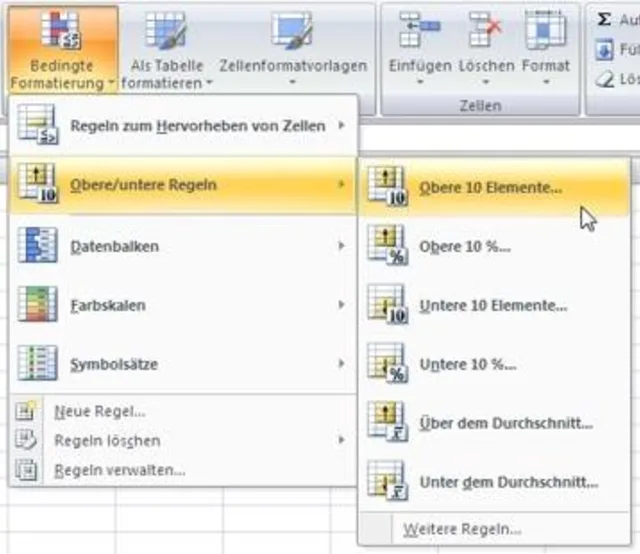Viewport: 640px width, 554px height.
Task: Expand the Regeln zum Hervorheben submenu arrow
Action: tap(342, 125)
